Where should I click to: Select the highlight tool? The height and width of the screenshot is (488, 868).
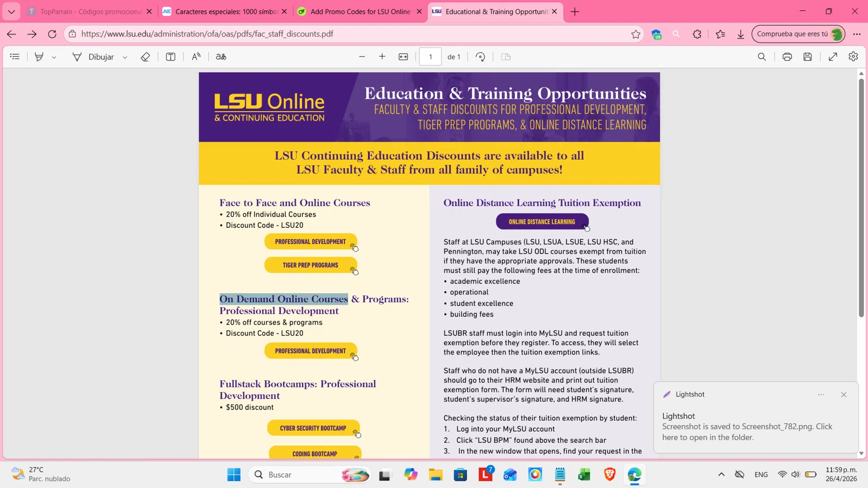(x=39, y=57)
